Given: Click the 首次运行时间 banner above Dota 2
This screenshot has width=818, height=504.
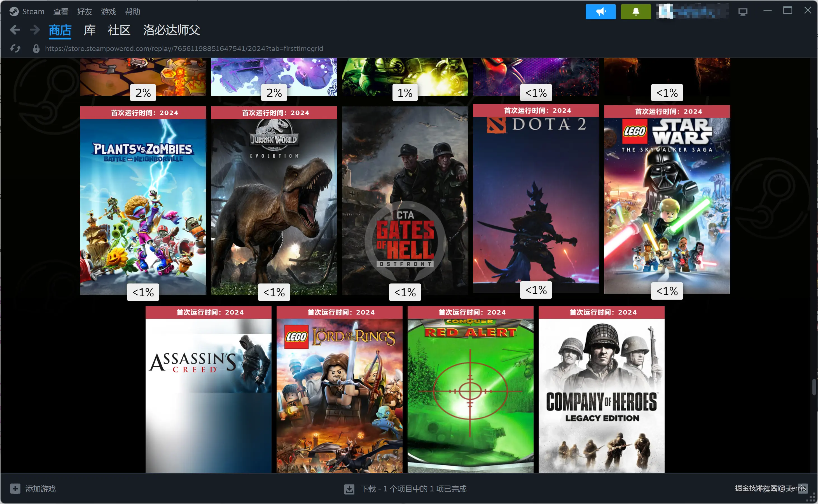Looking at the screenshot, I should click(x=536, y=110).
